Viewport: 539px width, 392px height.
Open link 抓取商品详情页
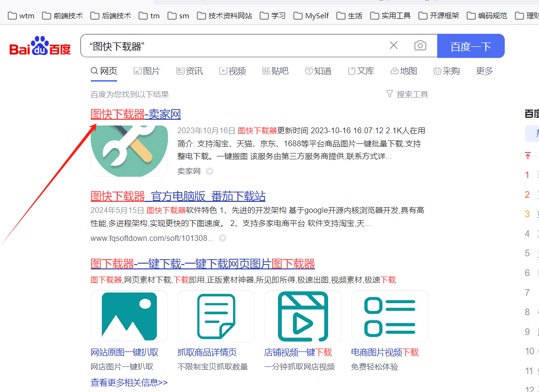pos(207,352)
